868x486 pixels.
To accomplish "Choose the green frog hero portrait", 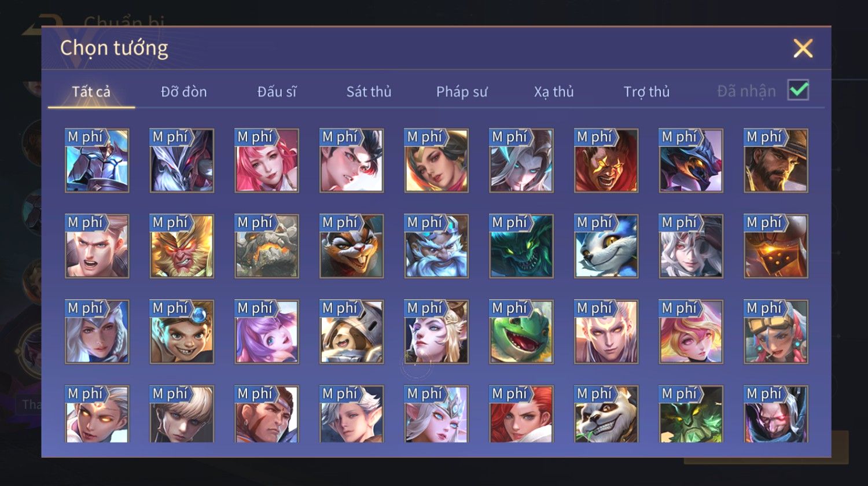I will 521,332.
